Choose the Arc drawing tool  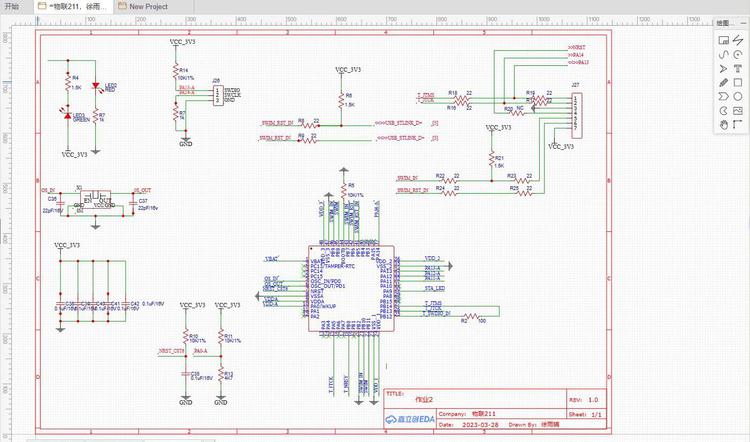coord(738,55)
